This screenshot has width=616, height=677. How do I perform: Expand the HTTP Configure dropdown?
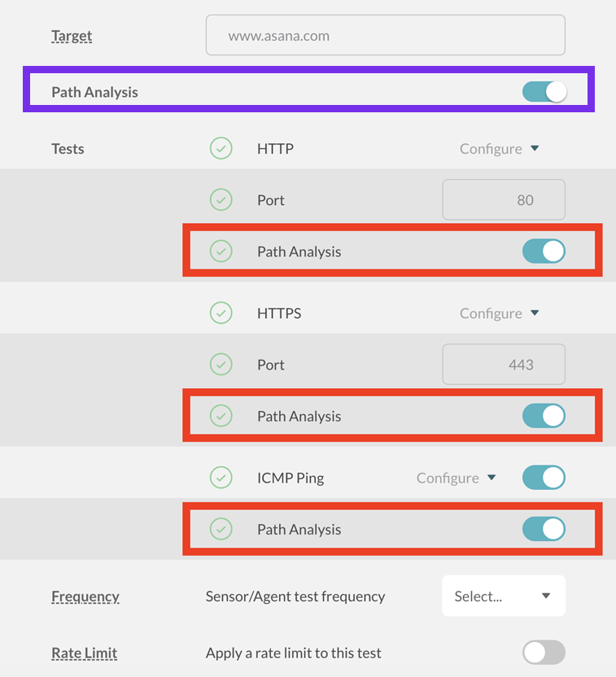tap(499, 149)
